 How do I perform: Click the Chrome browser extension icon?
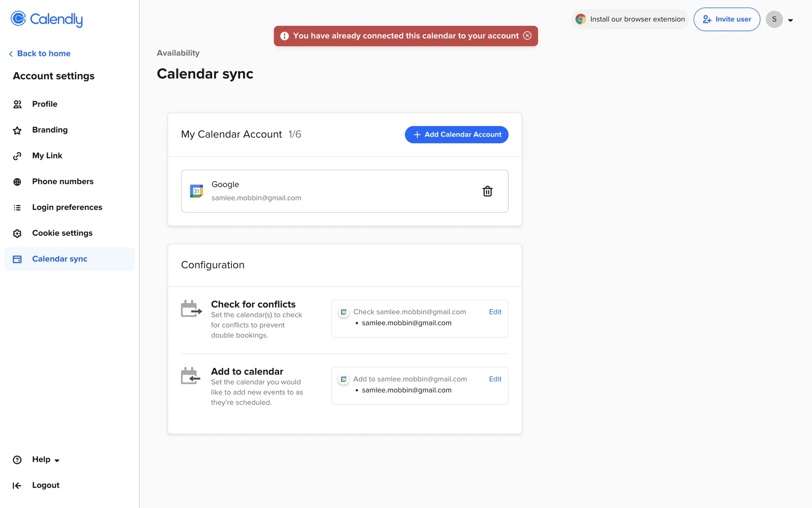[581, 19]
